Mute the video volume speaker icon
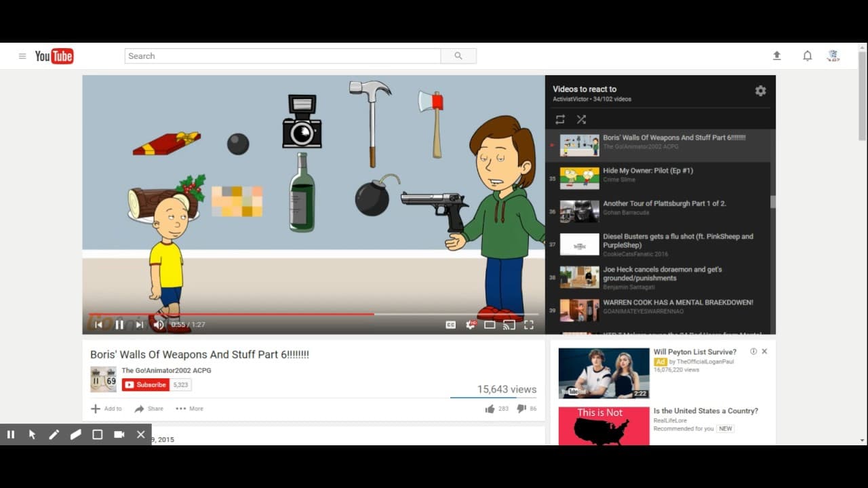The width and height of the screenshot is (868, 488). pyautogui.click(x=159, y=325)
